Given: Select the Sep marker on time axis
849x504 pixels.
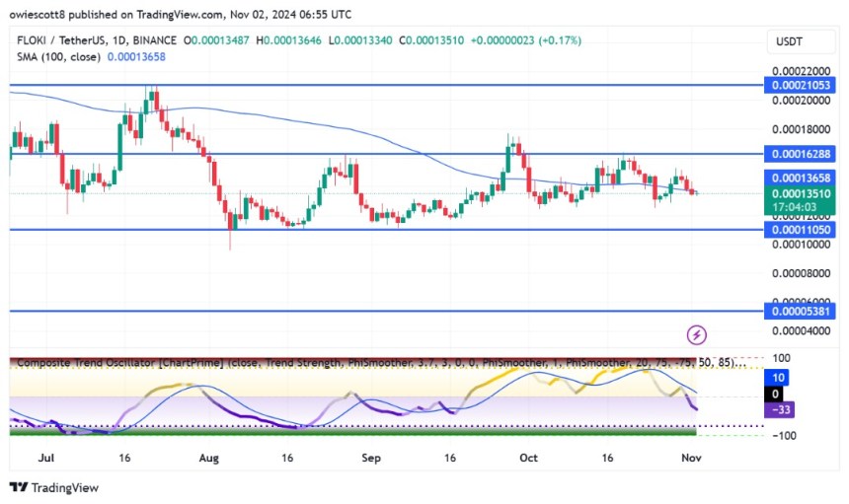Looking at the screenshot, I should [x=370, y=459].
